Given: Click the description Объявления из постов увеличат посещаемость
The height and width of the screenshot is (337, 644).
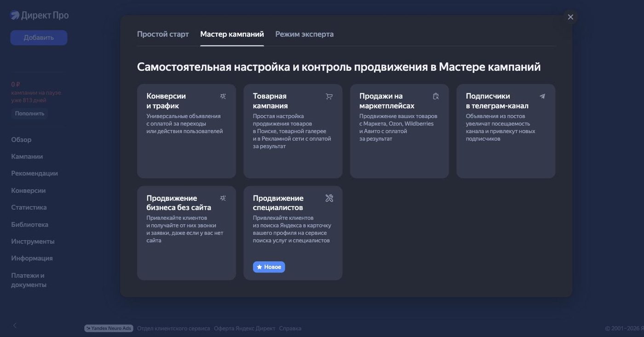Looking at the screenshot, I should pyautogui.click(x=500, y=127).
